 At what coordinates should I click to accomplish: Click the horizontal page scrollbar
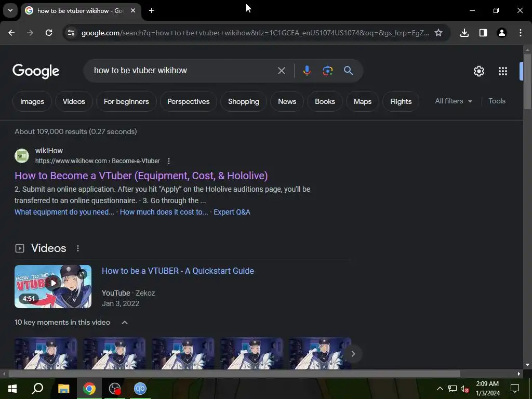234,374
